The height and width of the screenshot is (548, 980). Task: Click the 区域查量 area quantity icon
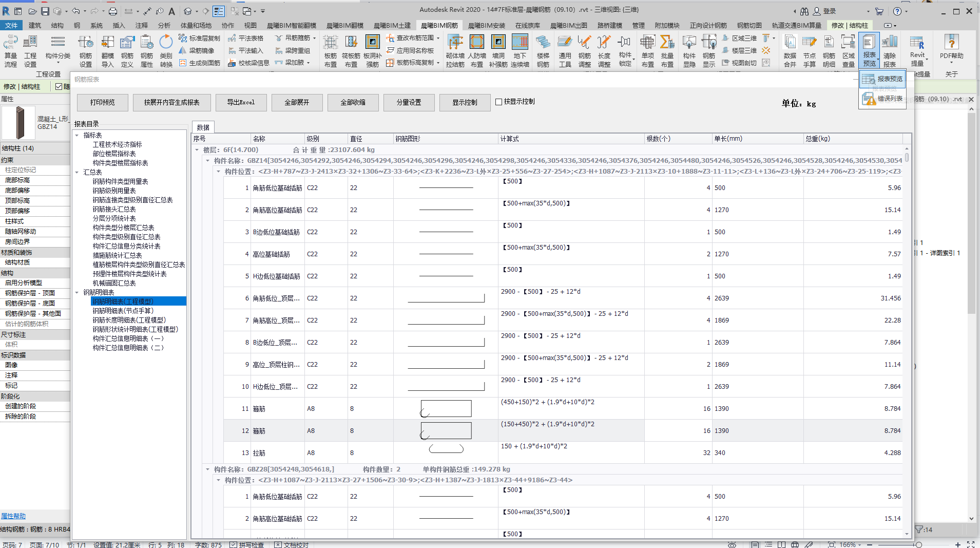849,51
